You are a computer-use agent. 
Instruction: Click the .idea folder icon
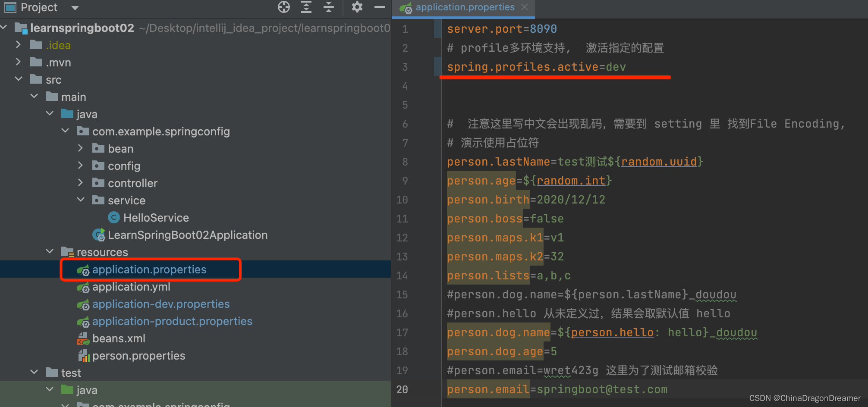(36, 45)
